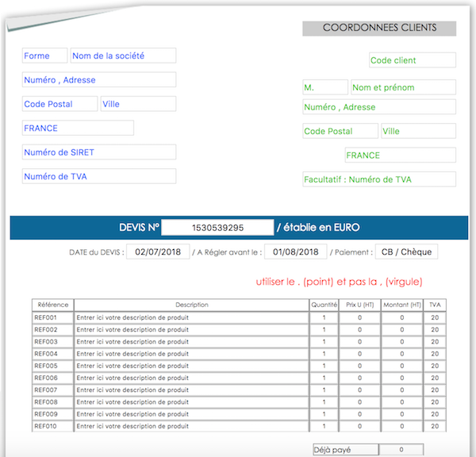
Task: Edit the devis number 1530539295
Action: (217, 228)
